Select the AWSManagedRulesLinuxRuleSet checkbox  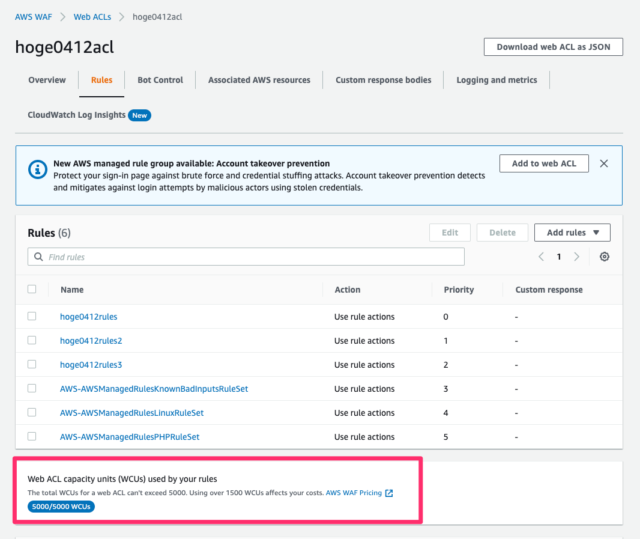click(32, 413)
